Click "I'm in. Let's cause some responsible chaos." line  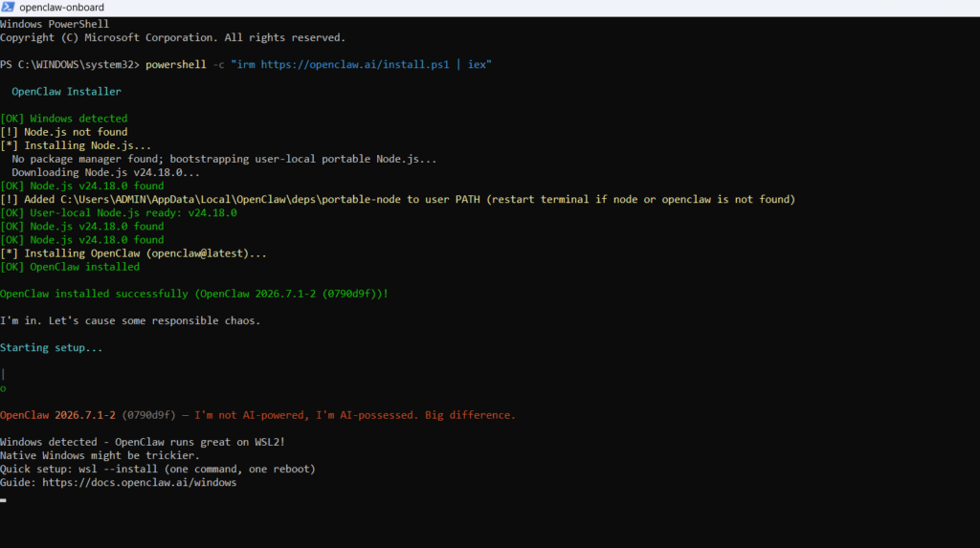(130, 320)
